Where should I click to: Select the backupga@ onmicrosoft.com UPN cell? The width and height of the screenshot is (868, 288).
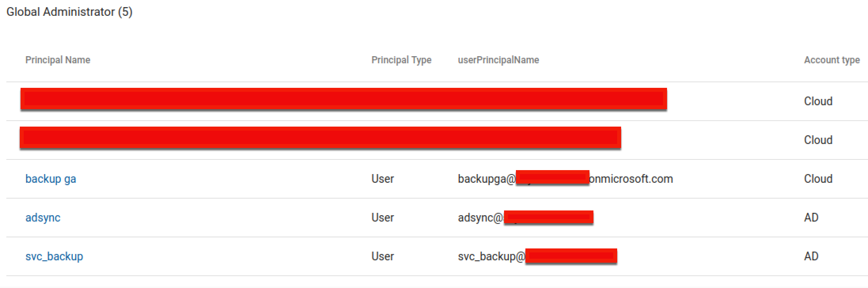point(565,179)
